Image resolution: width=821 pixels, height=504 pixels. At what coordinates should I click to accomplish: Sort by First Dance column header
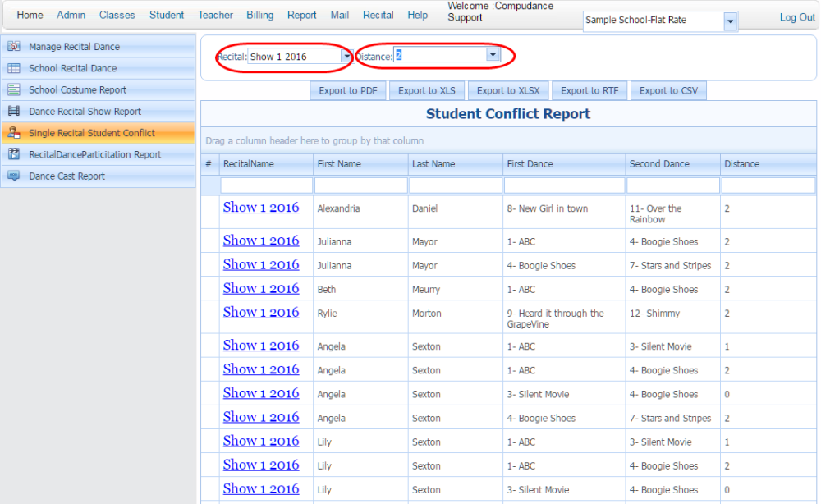tap(564, 164)
